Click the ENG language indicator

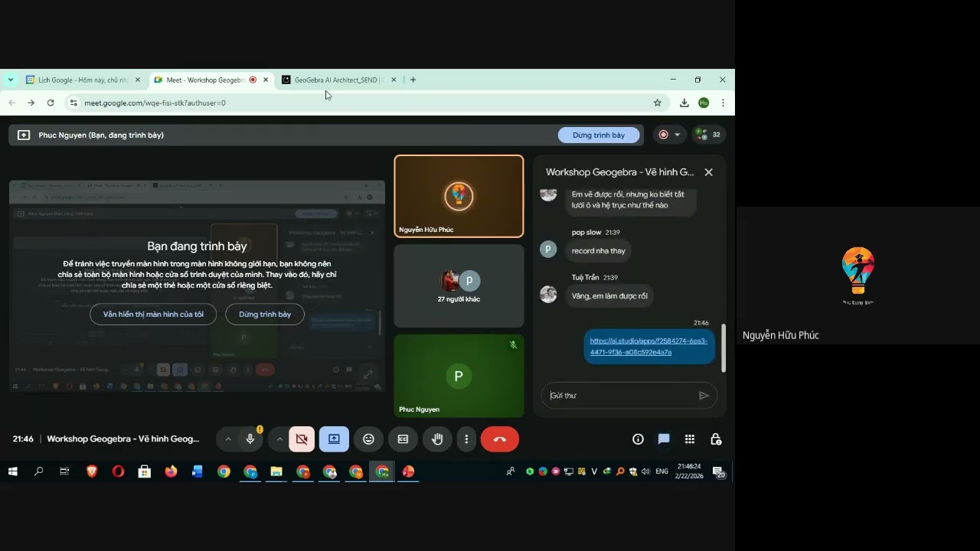[x=662, y=471]
